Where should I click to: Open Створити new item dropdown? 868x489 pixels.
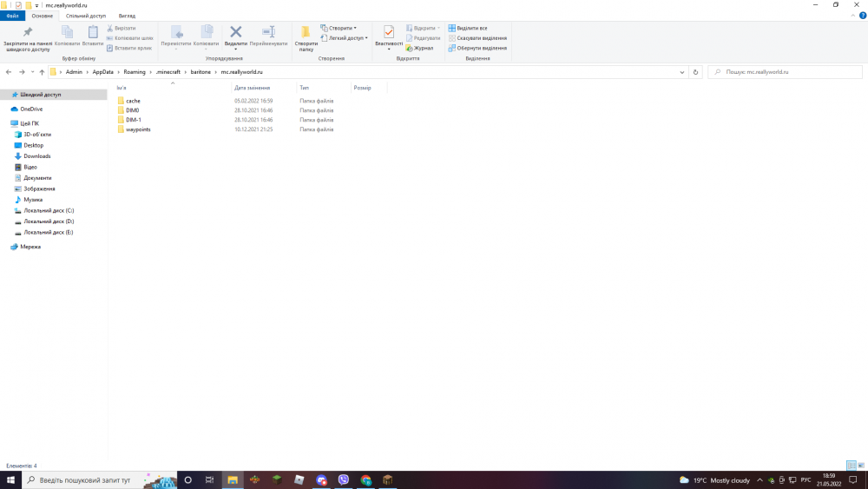click(339, 28)
